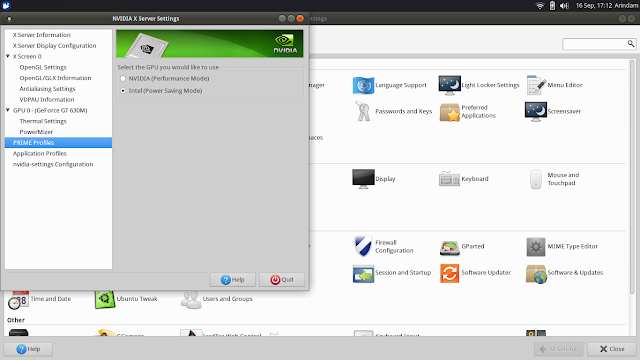Open Language Support in Settings window

coord(363,85)
